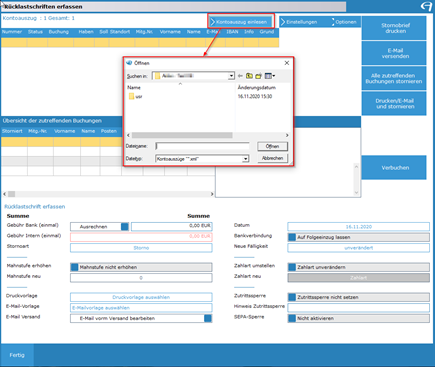
Task: Click the Storniert column header
Action: coord(12,131)
